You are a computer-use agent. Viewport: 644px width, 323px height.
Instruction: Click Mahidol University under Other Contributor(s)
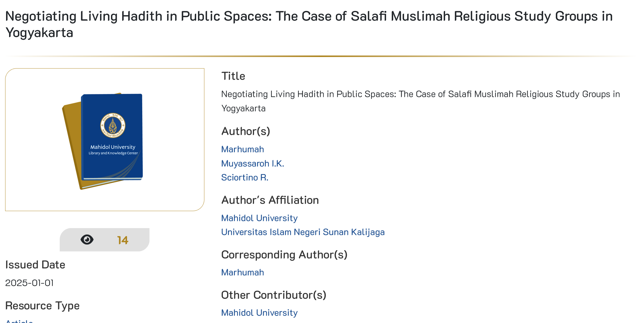[259, 313]
